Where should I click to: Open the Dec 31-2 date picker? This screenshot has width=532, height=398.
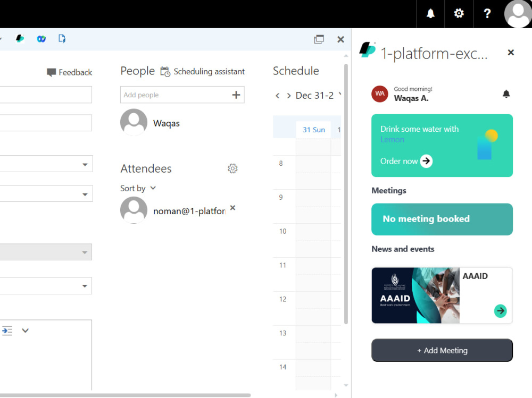[318, 96]
